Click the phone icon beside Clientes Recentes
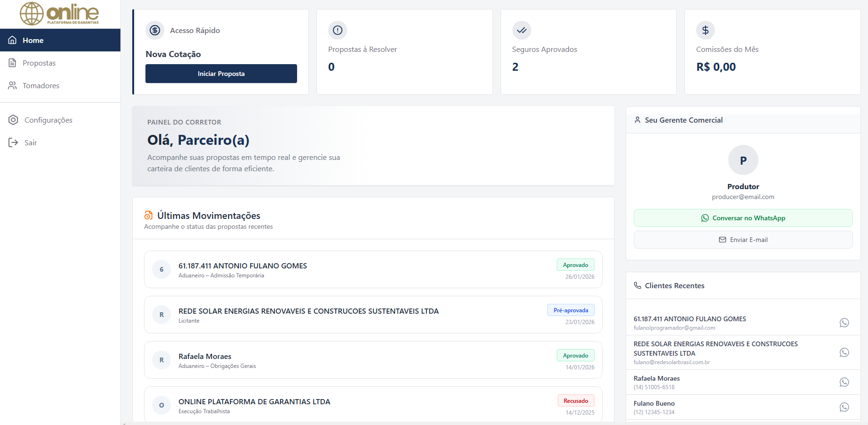Viewport: 868px width, 425px height. coord(638,285)
